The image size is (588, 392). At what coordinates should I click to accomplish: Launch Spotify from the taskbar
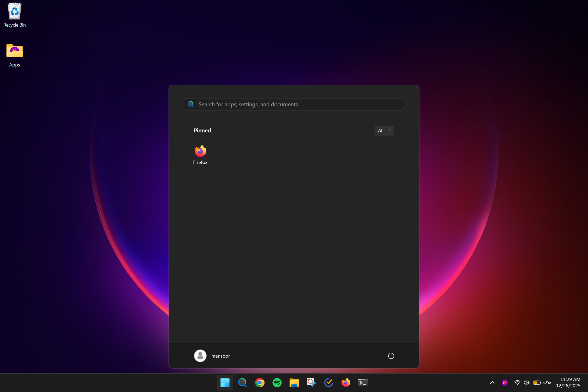pyautogui.click(x=277, y=383)
